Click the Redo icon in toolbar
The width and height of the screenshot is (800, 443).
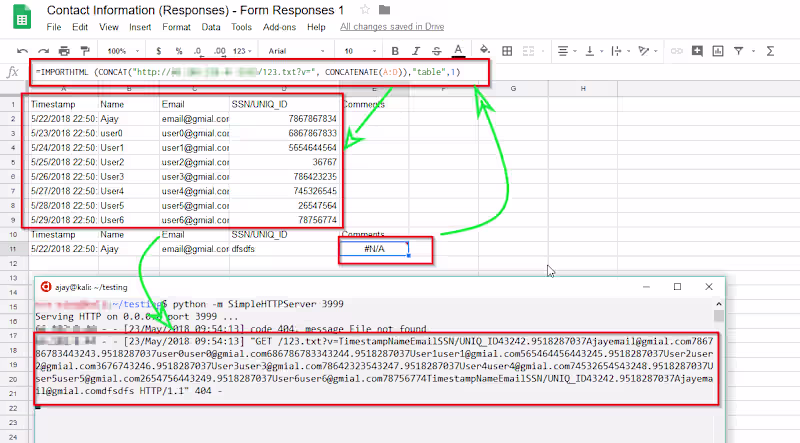[x=43, y=51]
